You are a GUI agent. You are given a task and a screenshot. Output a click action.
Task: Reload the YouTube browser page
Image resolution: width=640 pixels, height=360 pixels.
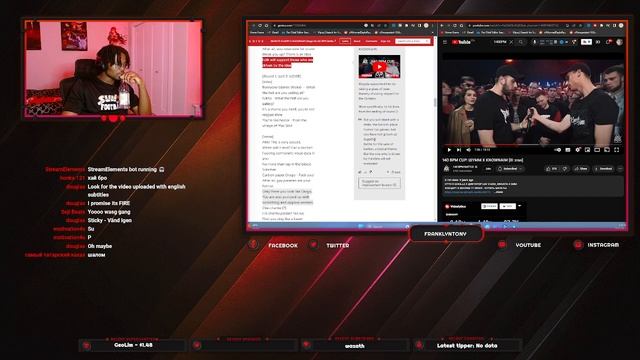click(455, 25)
